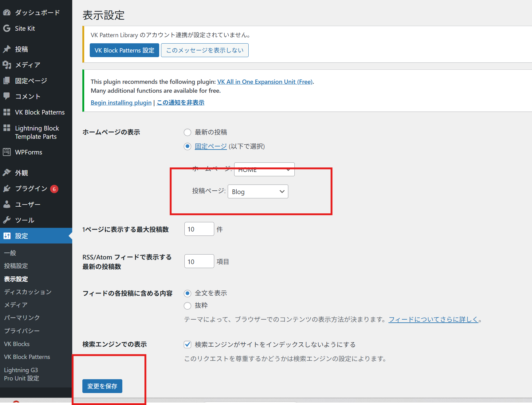Click the Settings sliders icon
The image size is (532, 405).
tap(7, 236)
